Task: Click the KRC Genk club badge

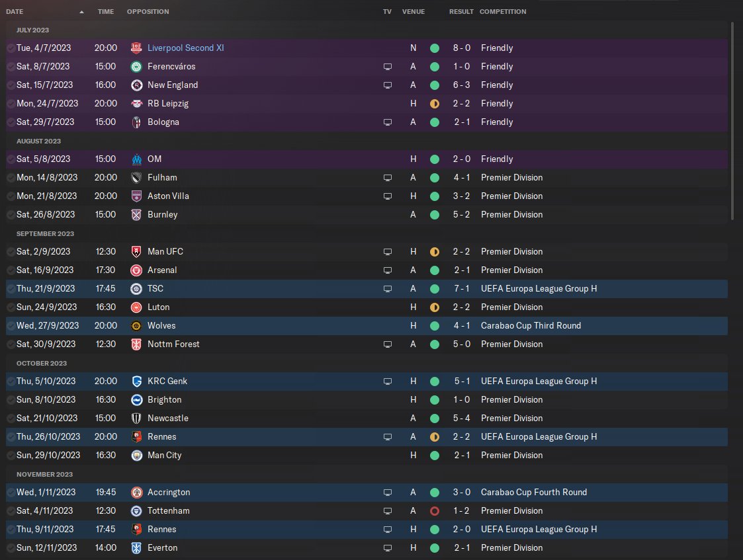Action: [137, 381]
